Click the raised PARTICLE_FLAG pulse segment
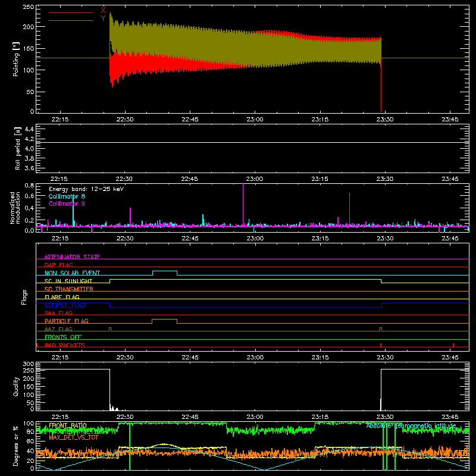This screenshot has width=476, height=476. pos(165,320)
